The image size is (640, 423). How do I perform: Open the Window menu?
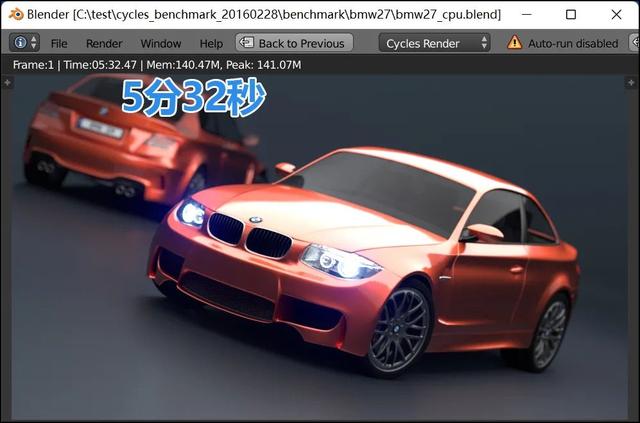pyautogui.click(x=161, y=43)
